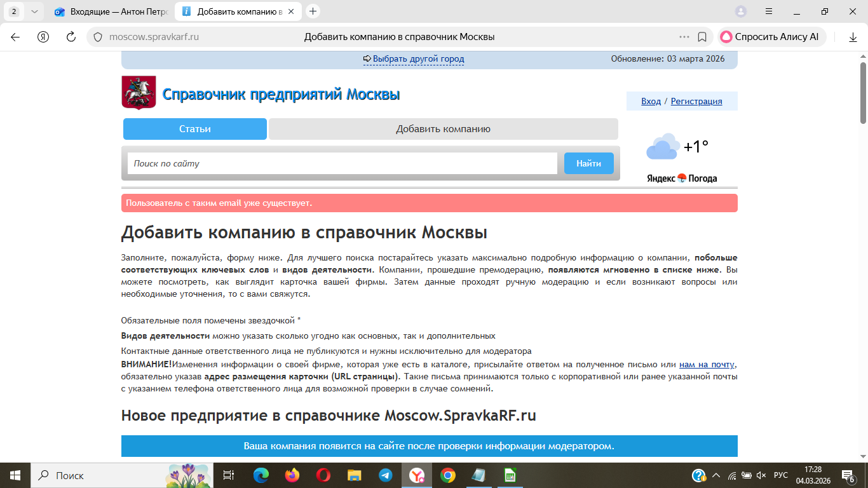Select the 'Добавить компанию' browser tab
Image resolution: width=868 pixels, height=488 pixels.
coord(238,11)
